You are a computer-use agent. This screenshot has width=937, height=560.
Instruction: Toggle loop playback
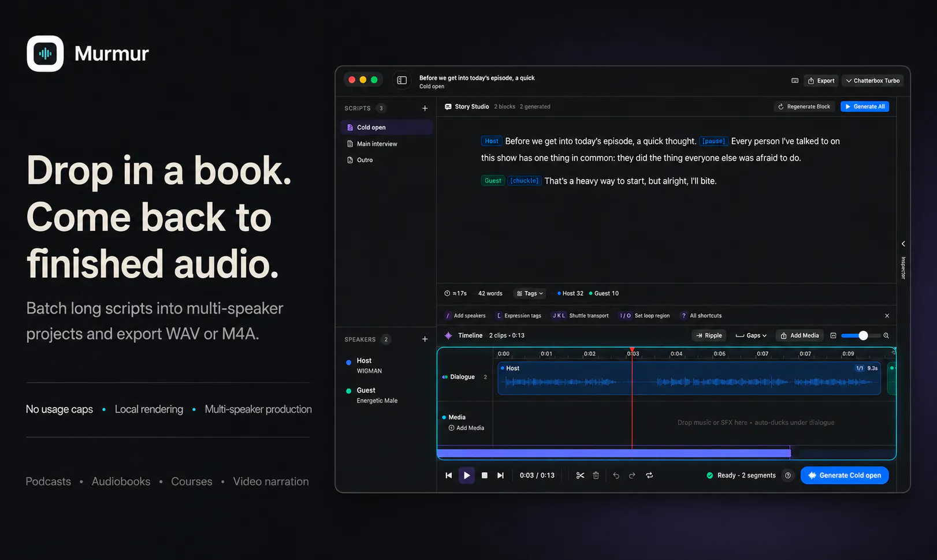tap(649, 476)
